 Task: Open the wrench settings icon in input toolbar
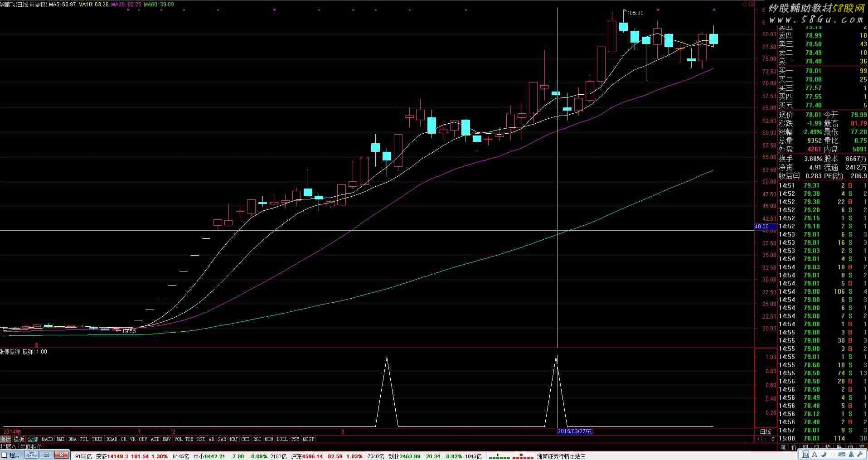click(860, 454)
